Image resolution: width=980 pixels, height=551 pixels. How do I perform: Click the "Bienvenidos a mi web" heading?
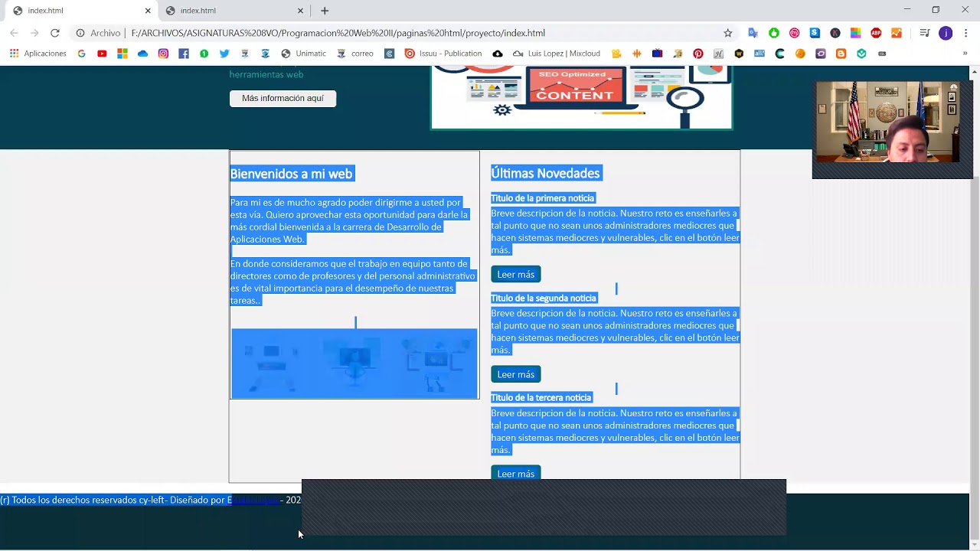point(292,174)
